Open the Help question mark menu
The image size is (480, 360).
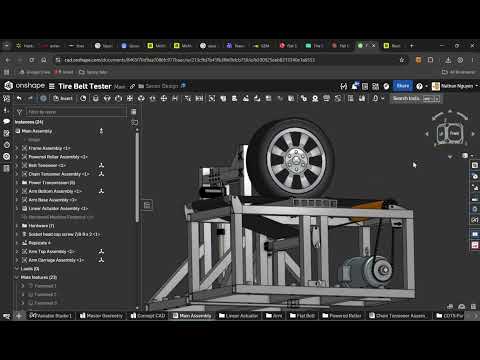tap(419, 86)
